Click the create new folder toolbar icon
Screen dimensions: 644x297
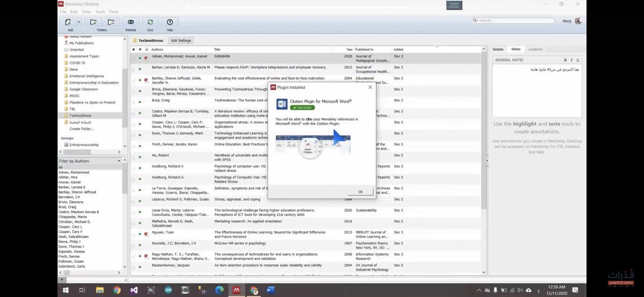tap(93, 22)
